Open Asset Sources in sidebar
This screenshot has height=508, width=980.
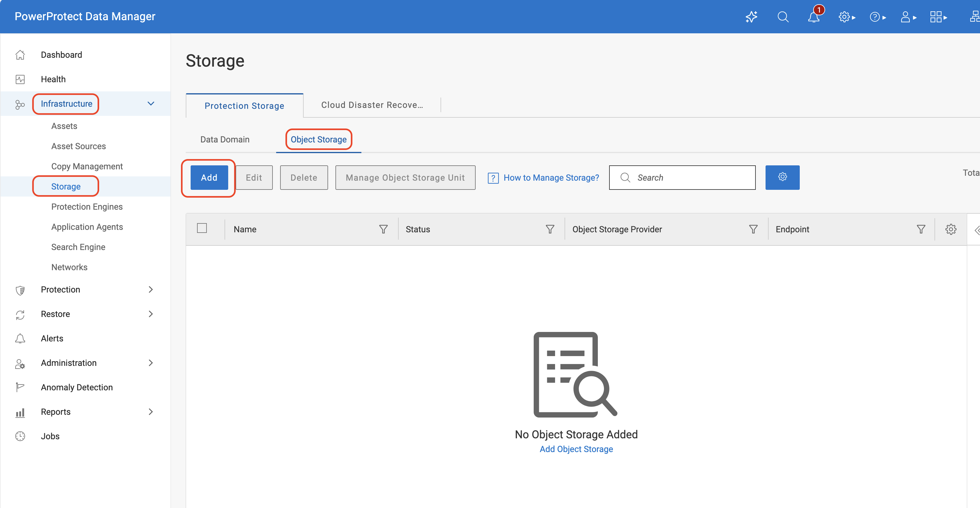79,146
